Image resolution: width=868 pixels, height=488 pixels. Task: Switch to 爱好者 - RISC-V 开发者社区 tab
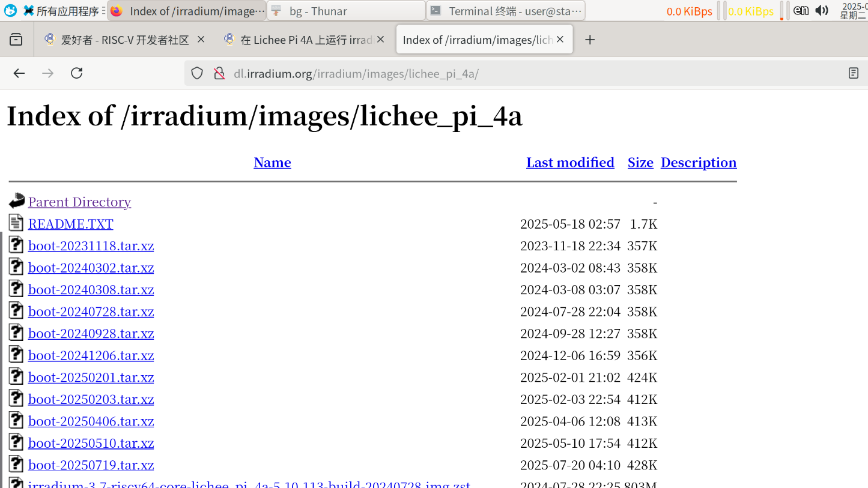point(124,40)
